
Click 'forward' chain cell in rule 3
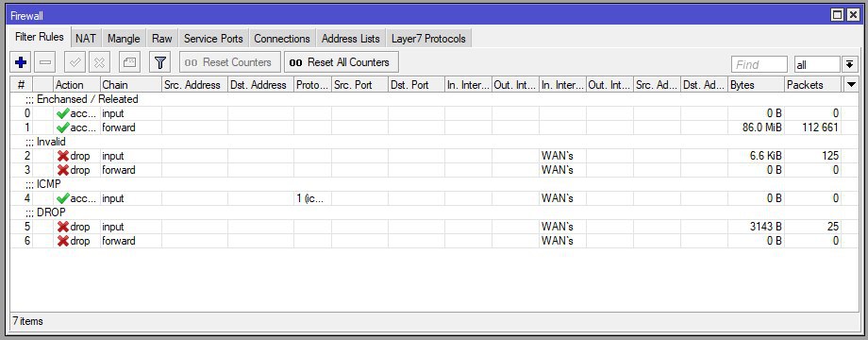[130, 170]
